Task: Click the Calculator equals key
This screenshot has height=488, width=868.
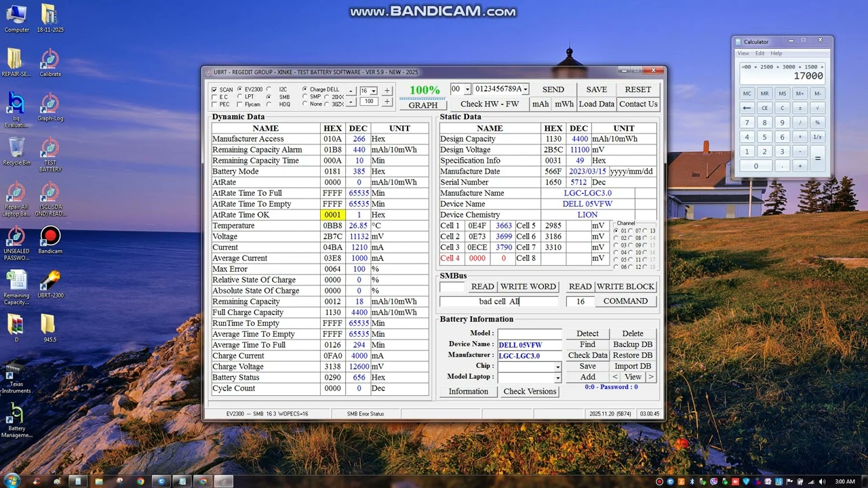Action: [817, 159]
